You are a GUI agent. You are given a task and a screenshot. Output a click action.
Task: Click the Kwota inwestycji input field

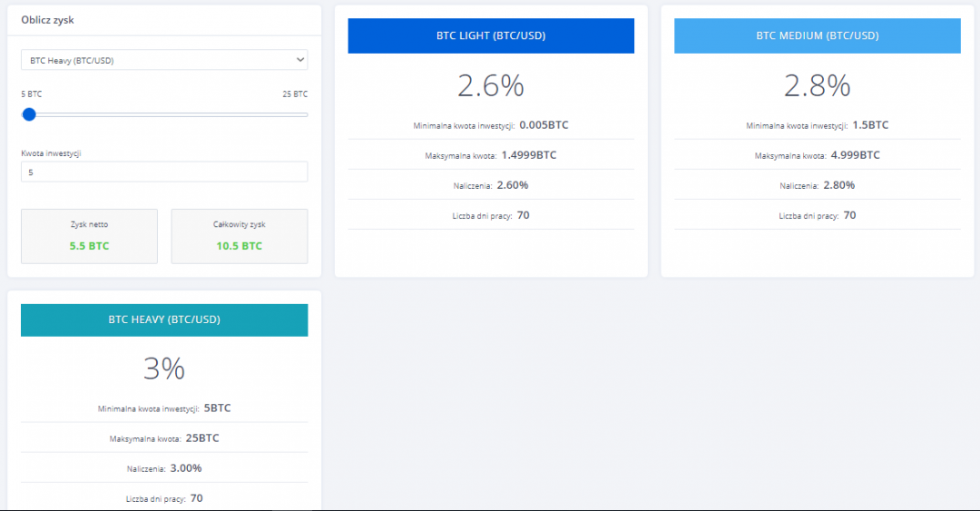tap(164, 172)
